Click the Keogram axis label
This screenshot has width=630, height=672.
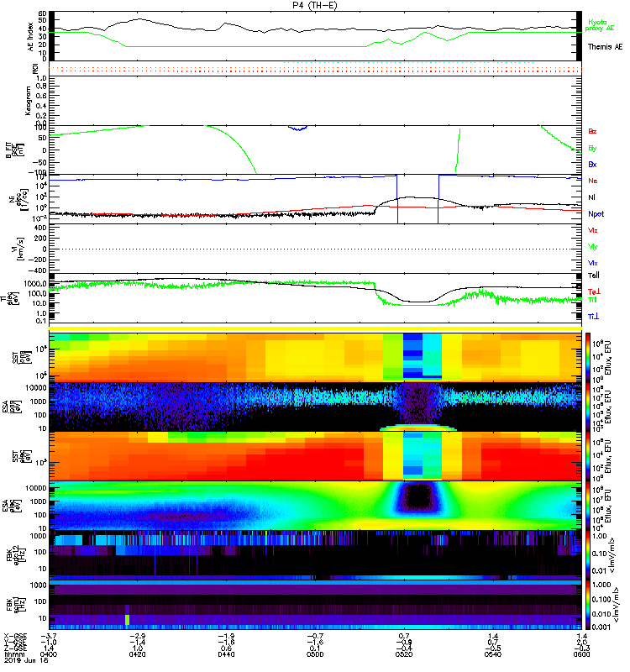(x=28, y=101)
